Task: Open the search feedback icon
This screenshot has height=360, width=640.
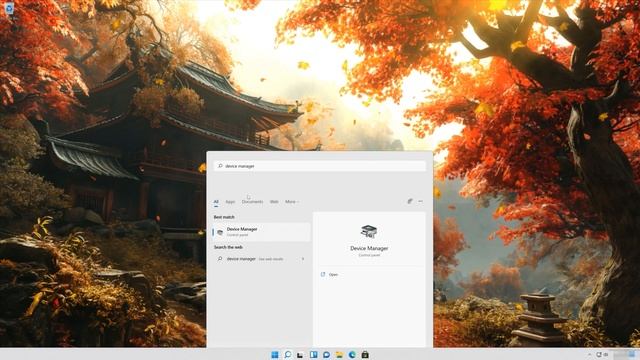Action: pos(410,201)
